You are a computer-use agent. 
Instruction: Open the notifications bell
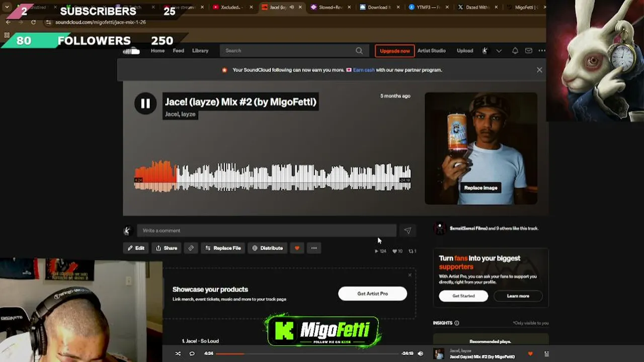pos(515,51)
